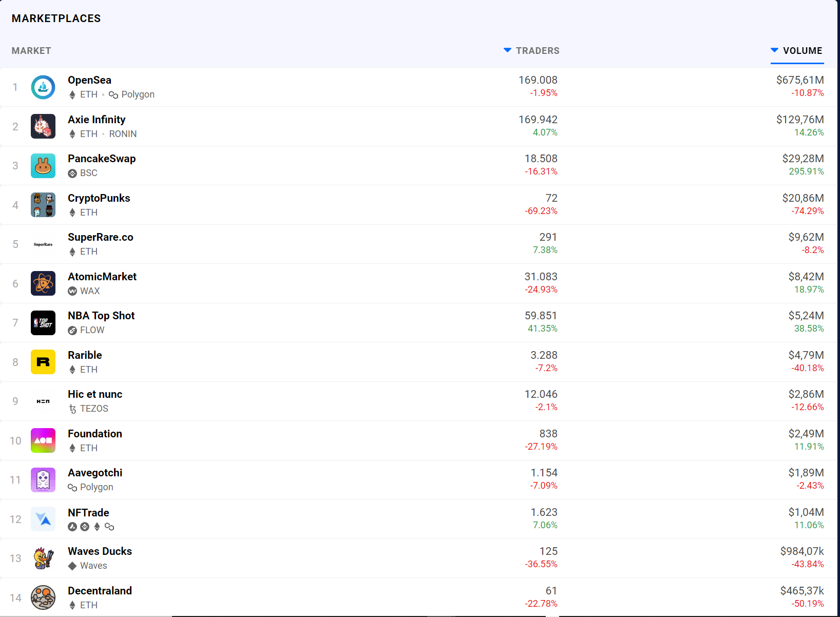This screenshot has height=617, width=840.
Task: Click the ETH icon under Axie Infinity
Action: coord(72,134)
